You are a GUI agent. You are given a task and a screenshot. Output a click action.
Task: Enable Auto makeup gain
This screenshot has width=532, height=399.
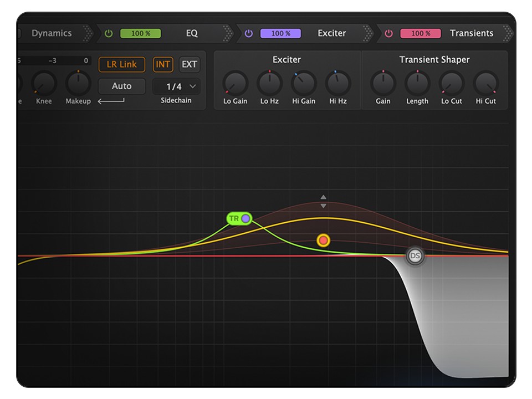click(x=121, y=86)
